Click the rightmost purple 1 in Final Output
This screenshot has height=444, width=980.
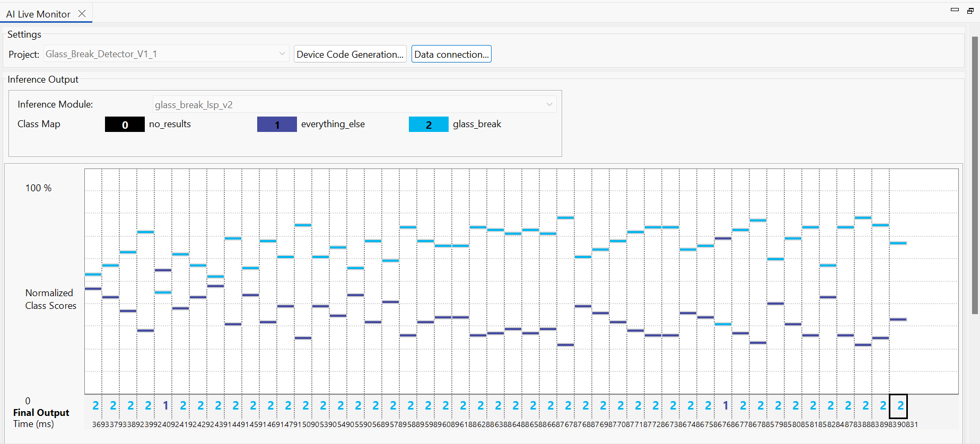pos(725,406)
